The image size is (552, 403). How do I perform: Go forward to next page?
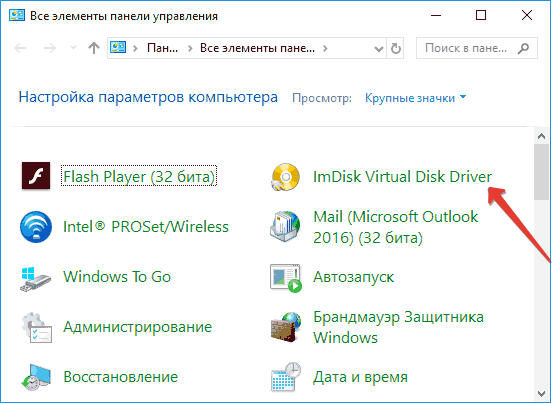click(x=50, y=48)
